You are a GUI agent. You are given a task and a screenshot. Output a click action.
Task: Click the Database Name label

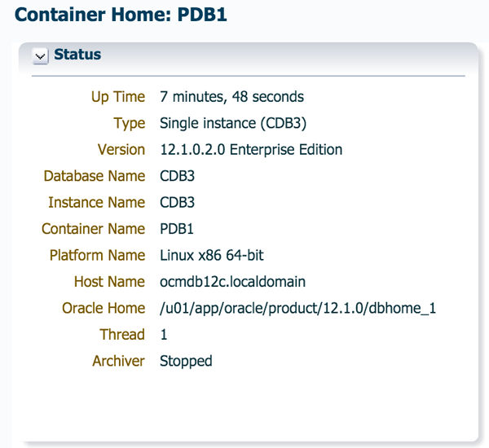(94, 176)
